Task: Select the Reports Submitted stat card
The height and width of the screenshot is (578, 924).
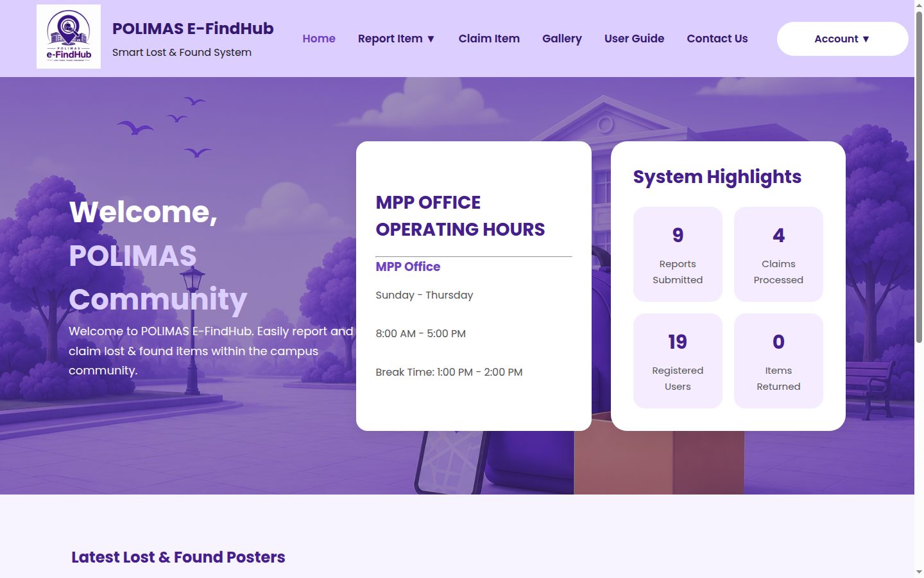Action: click(x=678, y=254)
